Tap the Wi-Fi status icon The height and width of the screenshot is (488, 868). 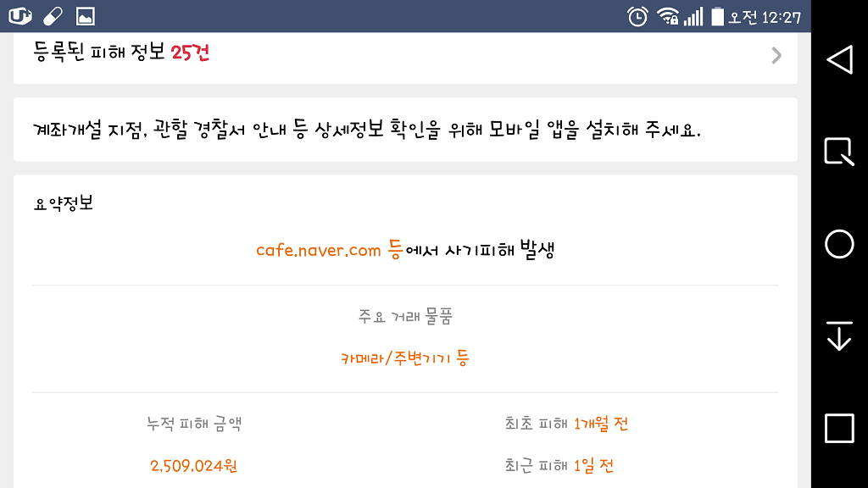click(x=668, y=17)
